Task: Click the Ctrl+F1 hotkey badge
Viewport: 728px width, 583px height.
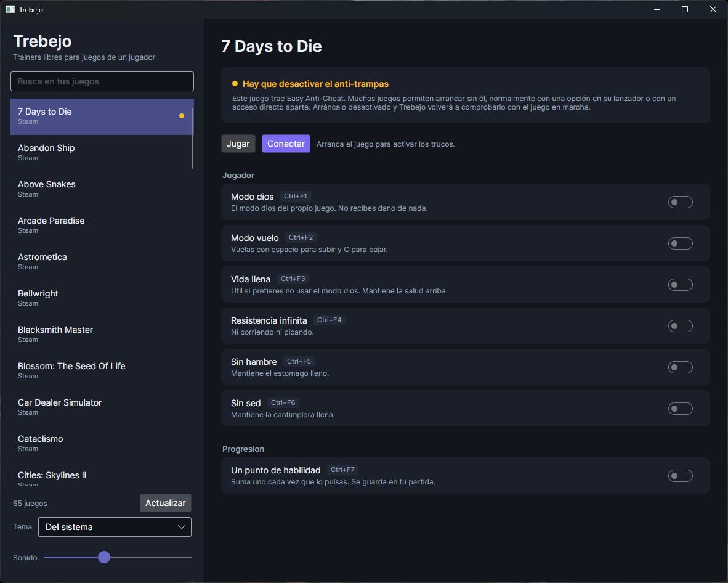Action: (295, 196)
